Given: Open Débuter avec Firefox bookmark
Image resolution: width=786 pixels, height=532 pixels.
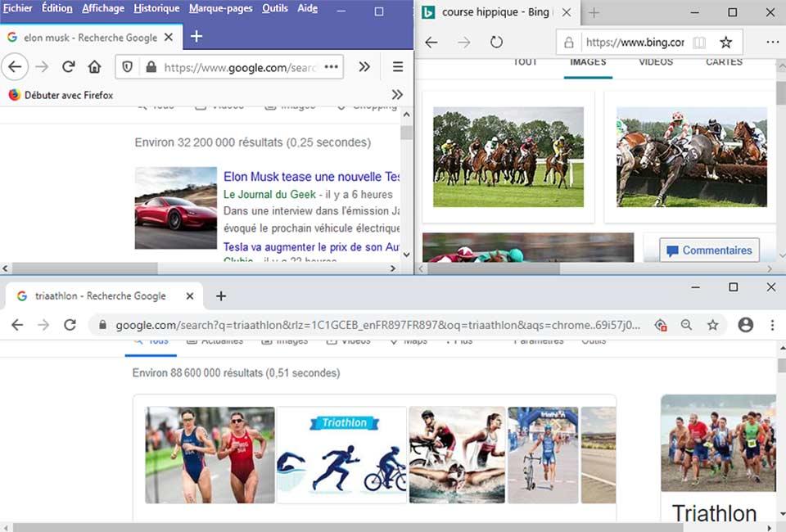Looking at the screenshot, I should (61, 95).
